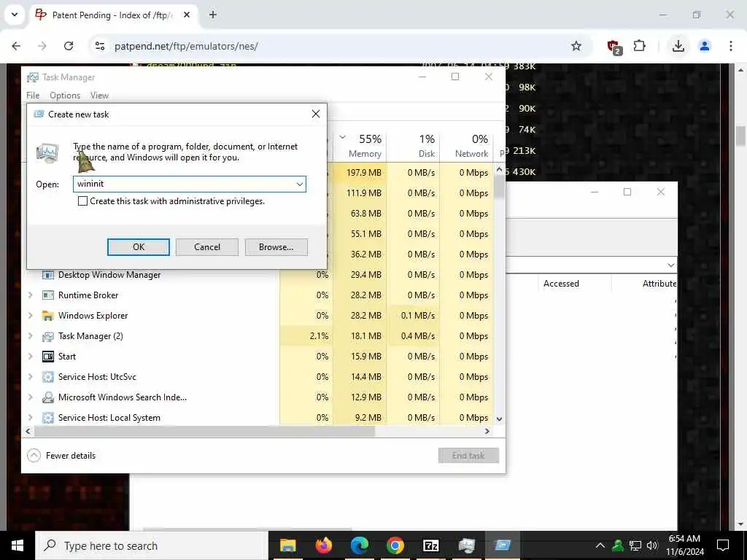
Task: Click the Microsoft Windows Search Indexer icon
Action: pos(47,397)
